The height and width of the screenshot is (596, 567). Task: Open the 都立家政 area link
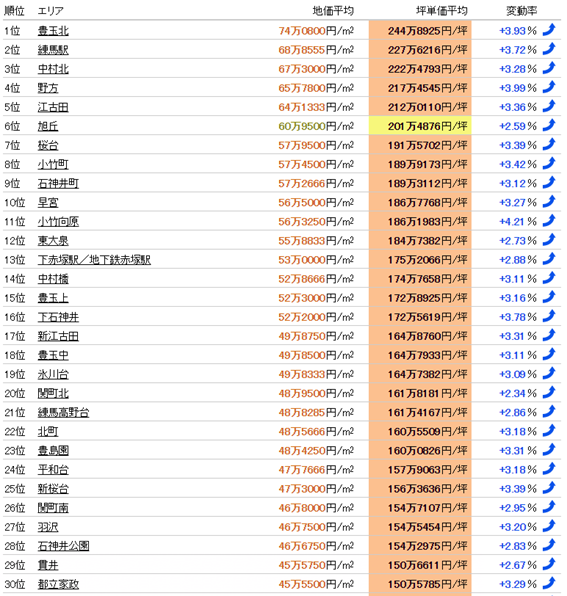click(58, 584)
